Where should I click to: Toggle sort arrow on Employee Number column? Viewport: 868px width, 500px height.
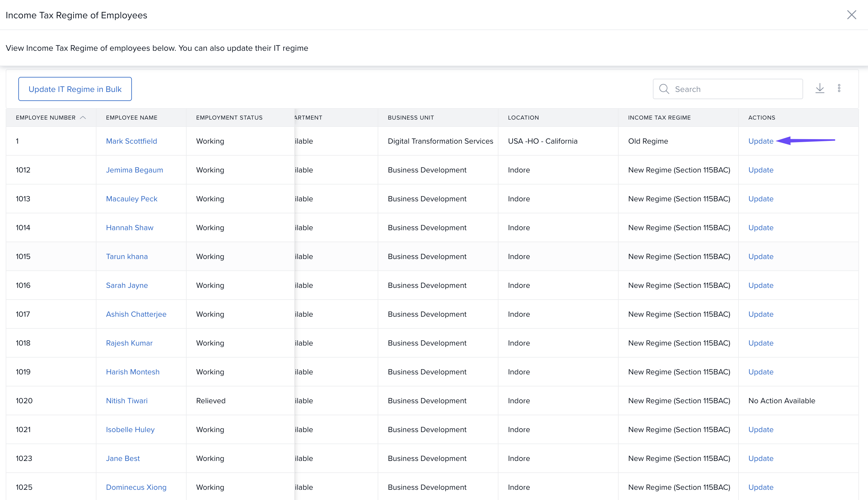click(x=83, y=117)
